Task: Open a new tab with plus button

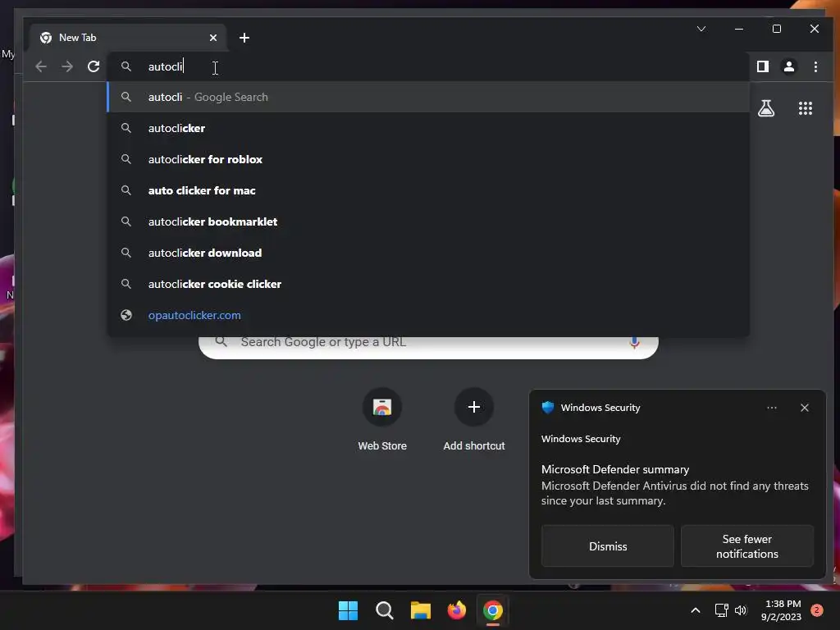Action: pyautogui.click(x=244, y=38)
